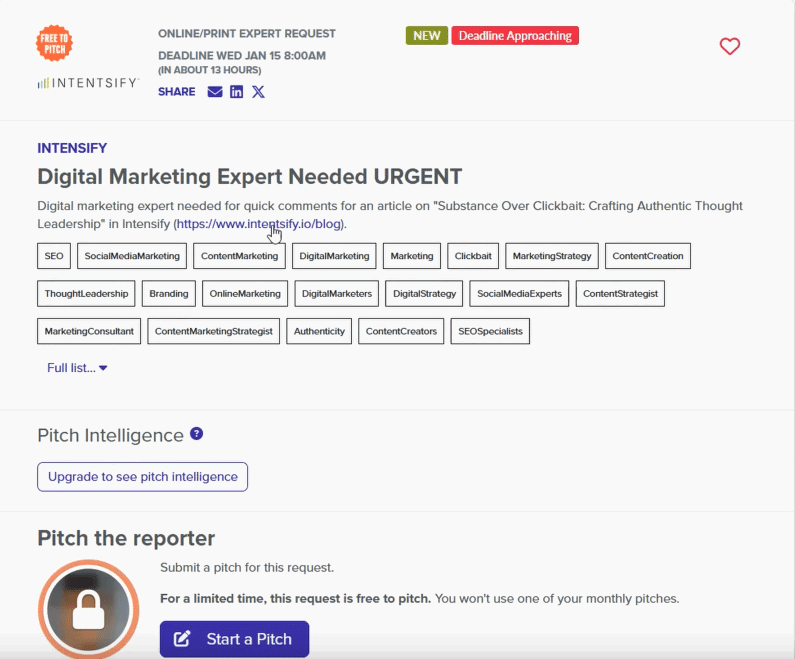Share the request on X
Image resolution: width=795 pixels, height=659 pixels.
click(258, 92)
